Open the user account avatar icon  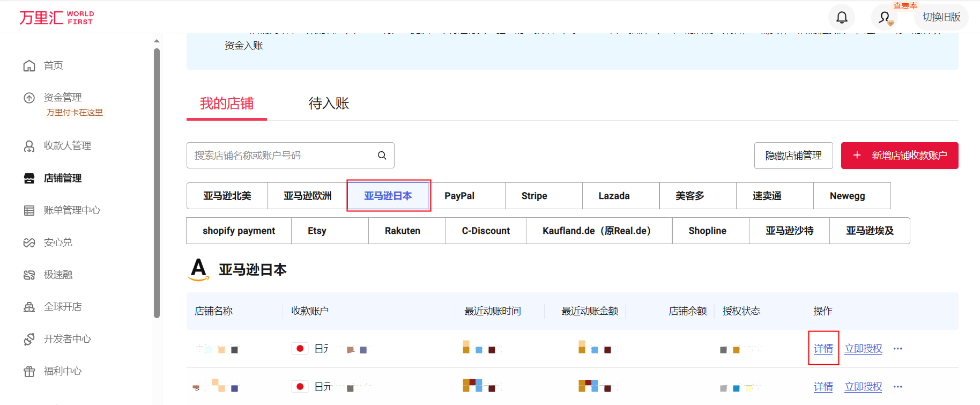(x=885, y=17)
